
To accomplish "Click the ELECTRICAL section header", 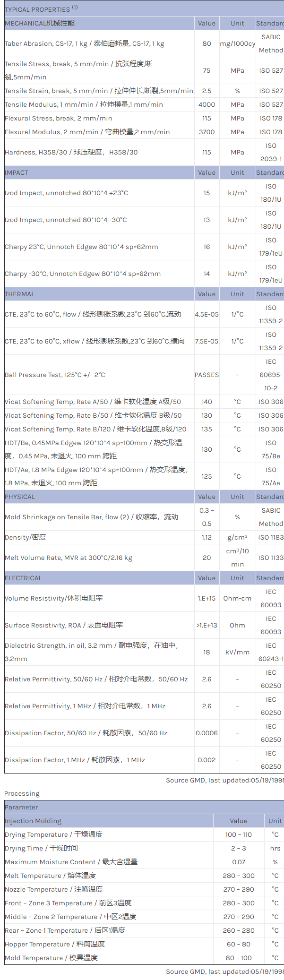I will click(x=23, y=578).
